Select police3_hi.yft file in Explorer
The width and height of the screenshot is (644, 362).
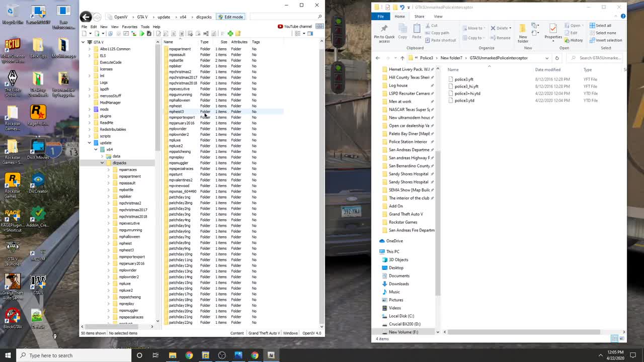466,86
